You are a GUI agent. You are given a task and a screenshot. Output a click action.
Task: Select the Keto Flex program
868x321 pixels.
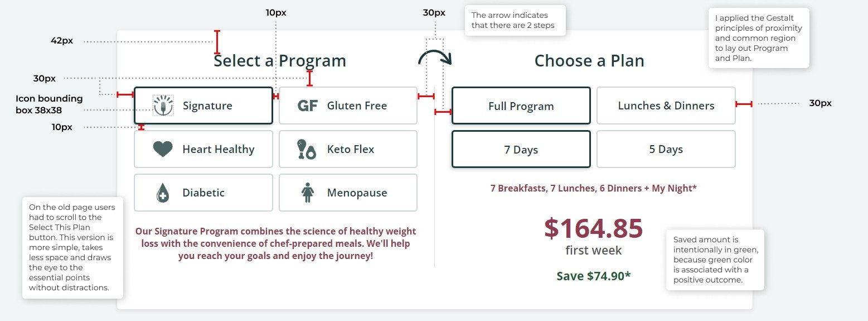point(348,149)
